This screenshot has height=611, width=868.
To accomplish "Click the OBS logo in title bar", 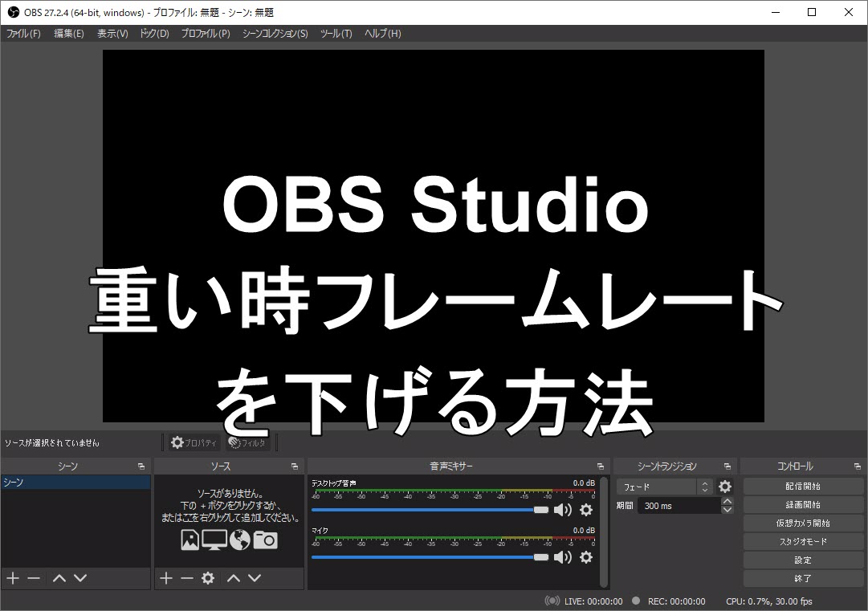I will click(x=14, y=12).
